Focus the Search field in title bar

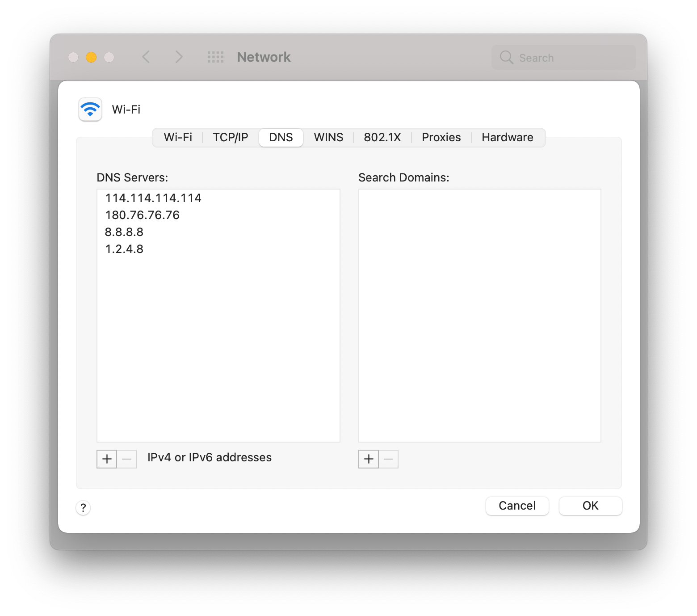point(564,57)
